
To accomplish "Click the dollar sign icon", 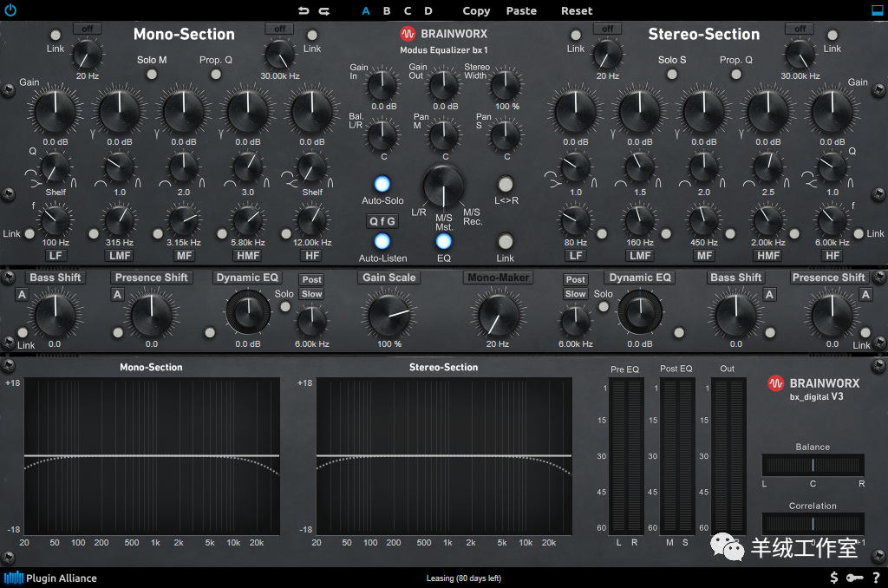I will [834, 578].
